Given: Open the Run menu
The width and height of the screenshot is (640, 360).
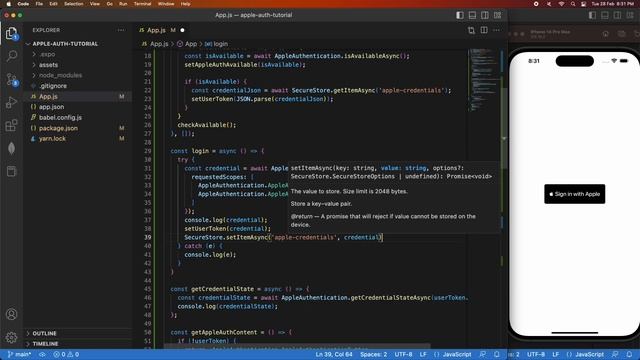Looking at the screenshot, I should click(123, 4).
